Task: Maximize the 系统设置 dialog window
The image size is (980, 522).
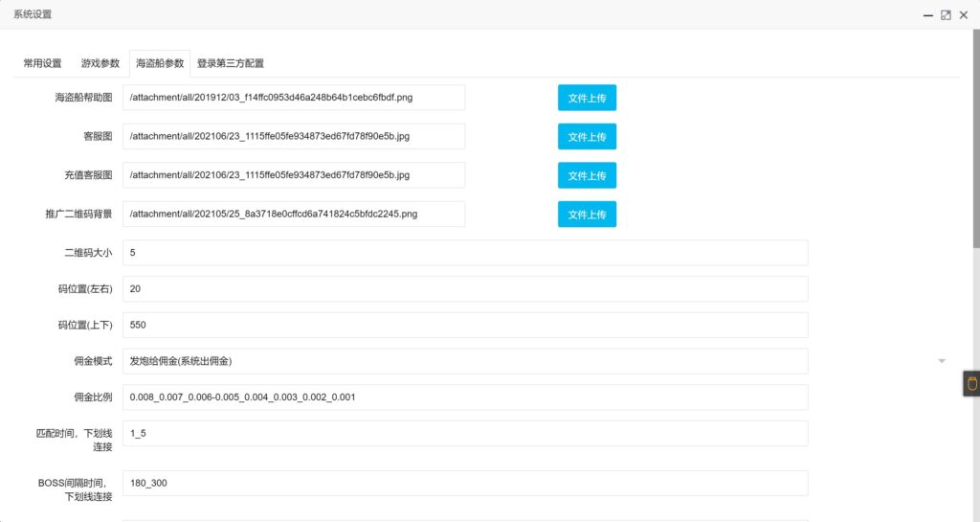Action: click(946, 15)
